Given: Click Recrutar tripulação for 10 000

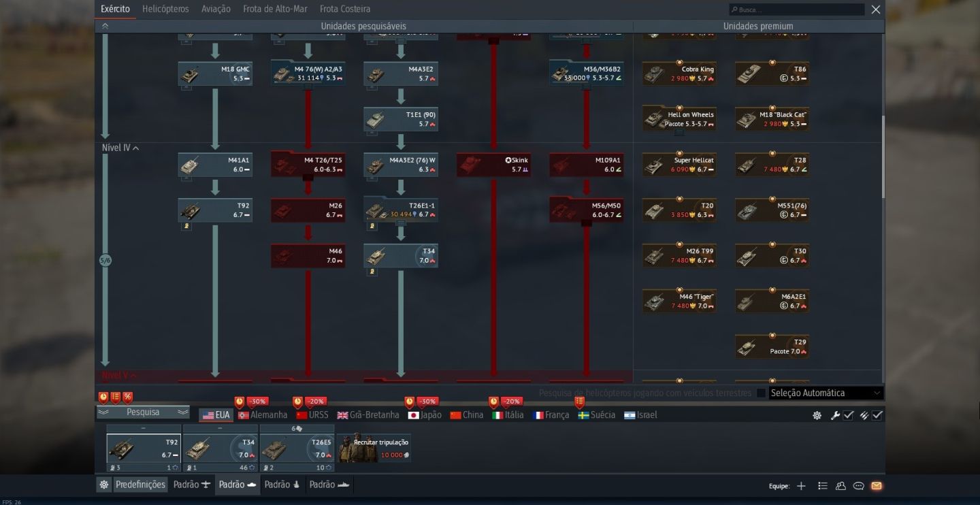Looking at the screenshot, I should coord(374,448).
